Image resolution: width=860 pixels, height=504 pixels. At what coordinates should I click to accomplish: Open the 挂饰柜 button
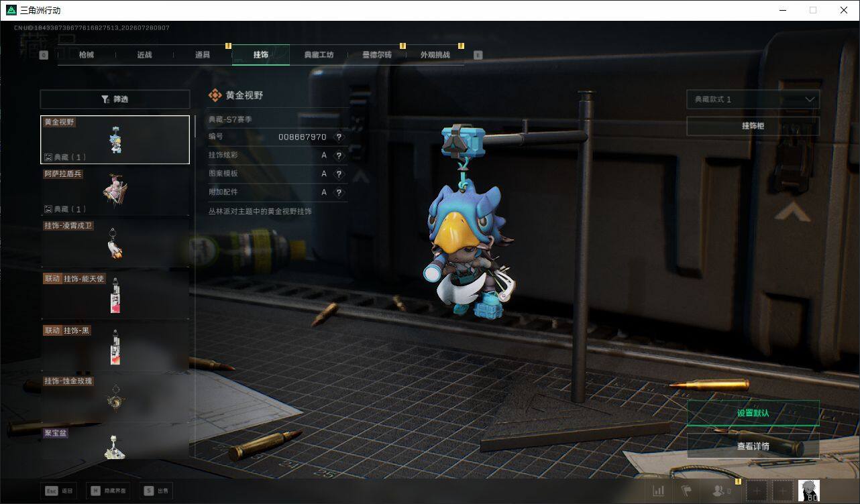(x=753, y=126)
